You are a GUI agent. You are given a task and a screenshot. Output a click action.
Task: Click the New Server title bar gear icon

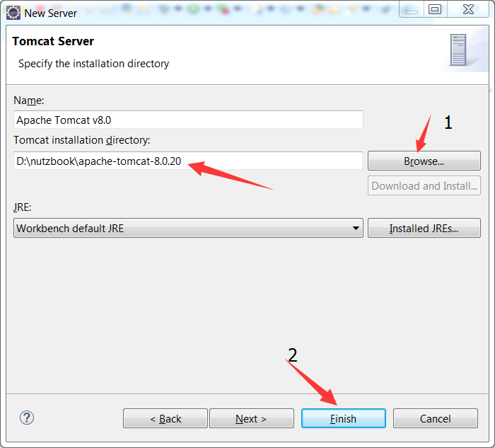pos(13,13)
